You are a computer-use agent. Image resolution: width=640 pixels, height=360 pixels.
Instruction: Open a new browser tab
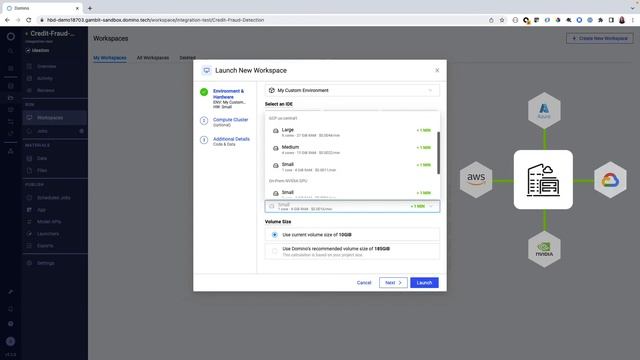tap(90, 8)
